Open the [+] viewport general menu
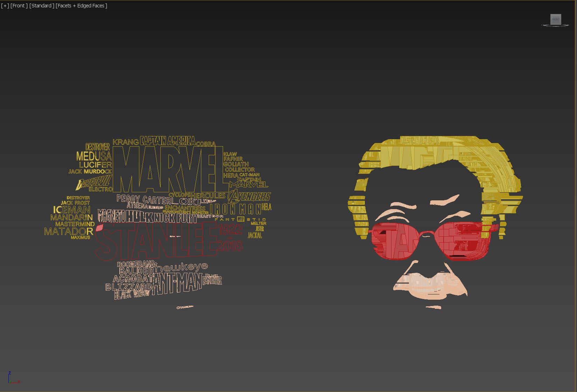577x392 pixels. (x=5, y=6)
